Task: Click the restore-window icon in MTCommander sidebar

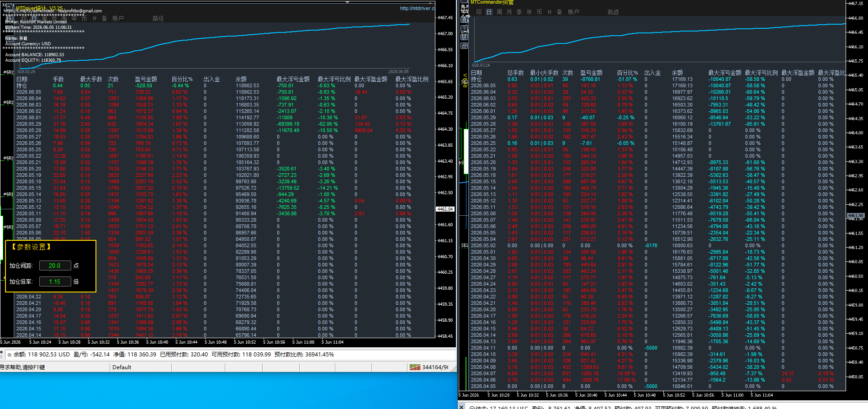Action: point(464,46)
